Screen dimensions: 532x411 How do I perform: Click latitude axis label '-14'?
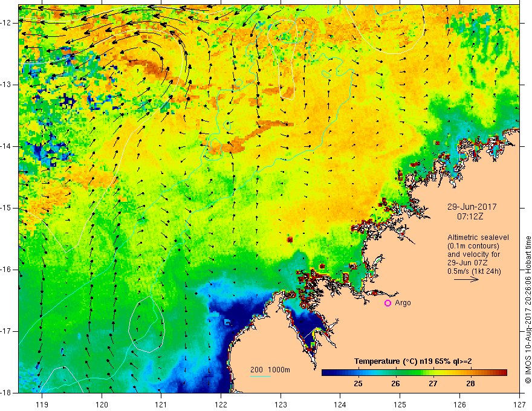pyautogui.click(x=7, y=146)
